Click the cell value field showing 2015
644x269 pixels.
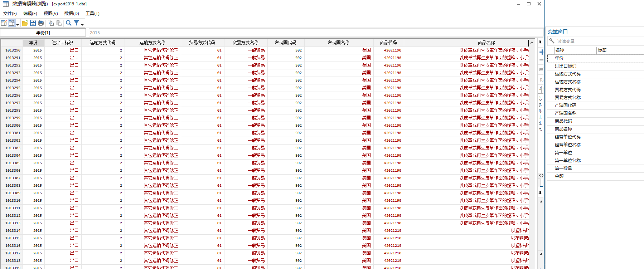[316, 33]
